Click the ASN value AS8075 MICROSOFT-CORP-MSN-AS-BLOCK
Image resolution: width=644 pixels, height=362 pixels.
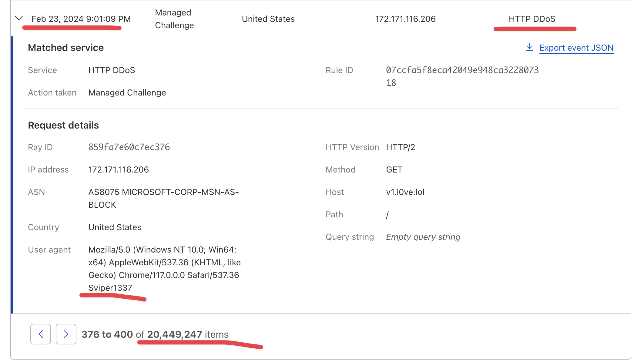[x=163, y=192]
